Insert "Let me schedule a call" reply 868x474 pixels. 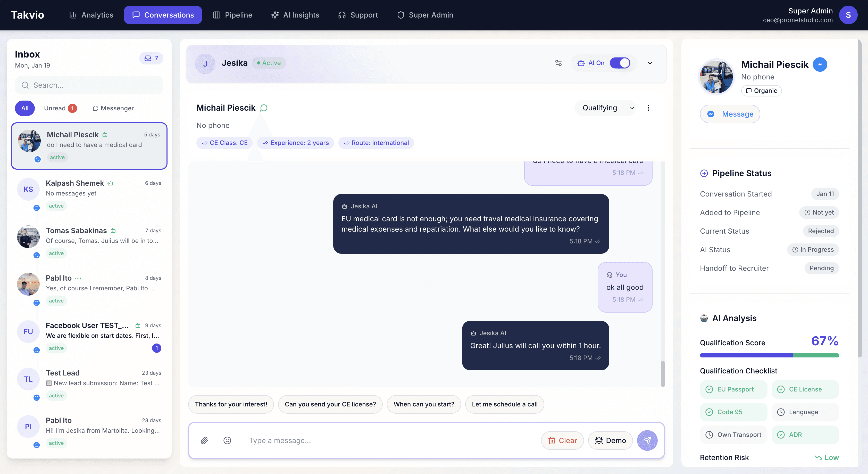pyautogui.click(x=504, y=404)
